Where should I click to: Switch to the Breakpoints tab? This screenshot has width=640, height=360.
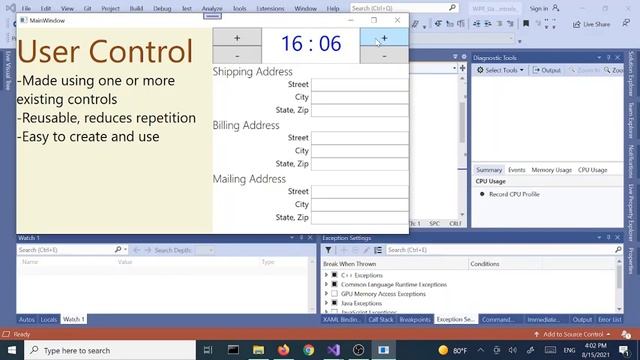coord(415,320)
